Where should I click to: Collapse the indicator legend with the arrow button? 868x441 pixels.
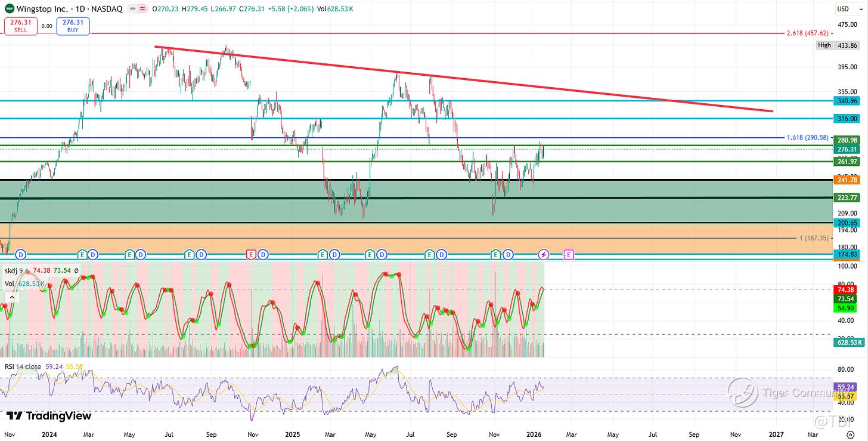(11, 296)
